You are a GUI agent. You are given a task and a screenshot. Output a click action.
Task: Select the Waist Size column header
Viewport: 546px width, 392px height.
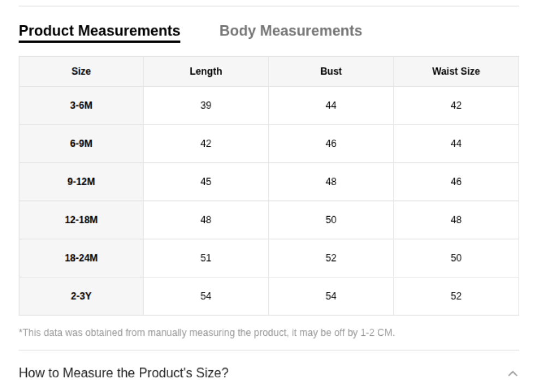(x=456, y=72)
